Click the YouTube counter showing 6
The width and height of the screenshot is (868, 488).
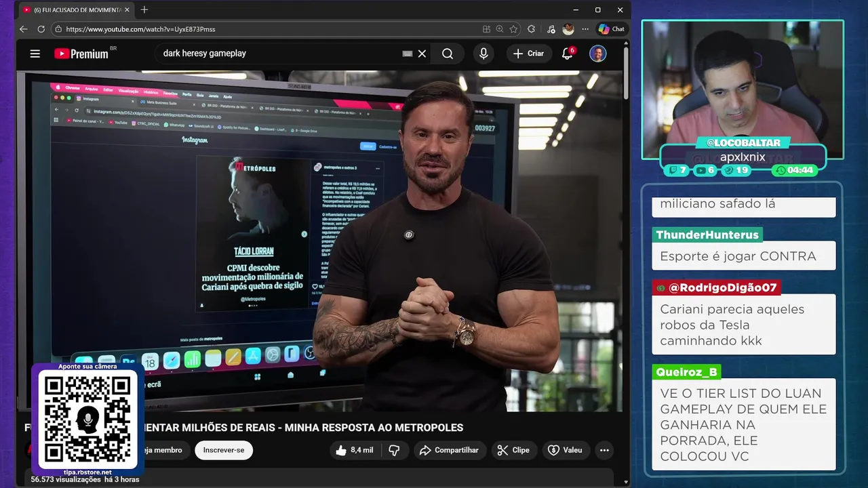[x=705, y=170]
